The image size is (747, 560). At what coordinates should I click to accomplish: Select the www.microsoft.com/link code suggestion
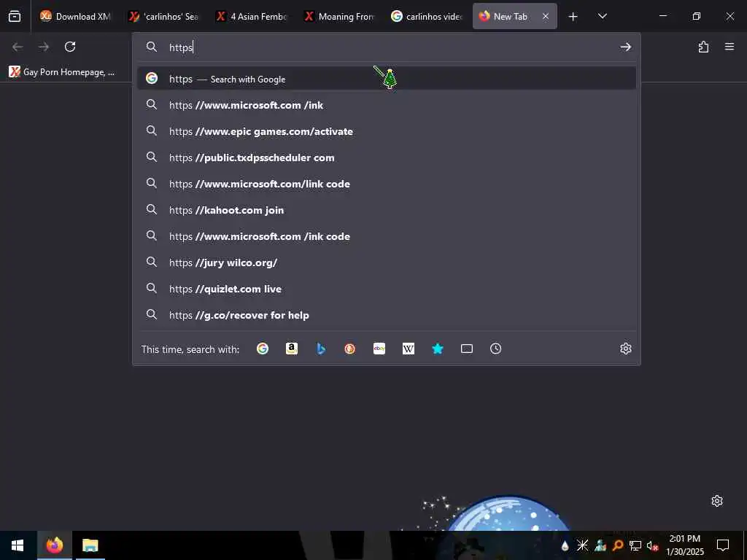coord(387,183)
